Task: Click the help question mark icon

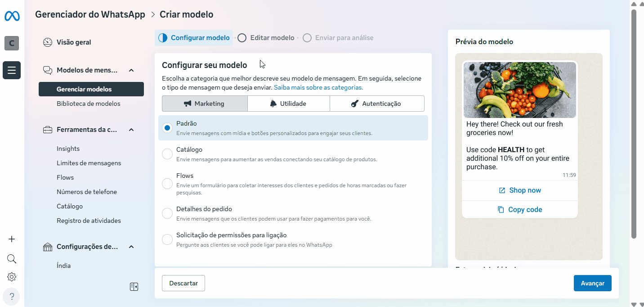Action: coord(12,297)
